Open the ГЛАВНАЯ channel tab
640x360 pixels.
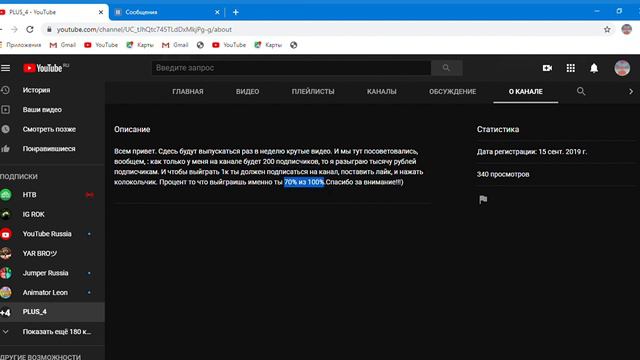(x=188, y=91)
